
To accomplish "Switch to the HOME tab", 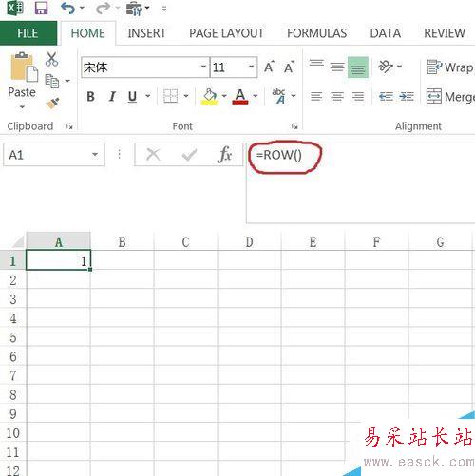I will (87, 33).
